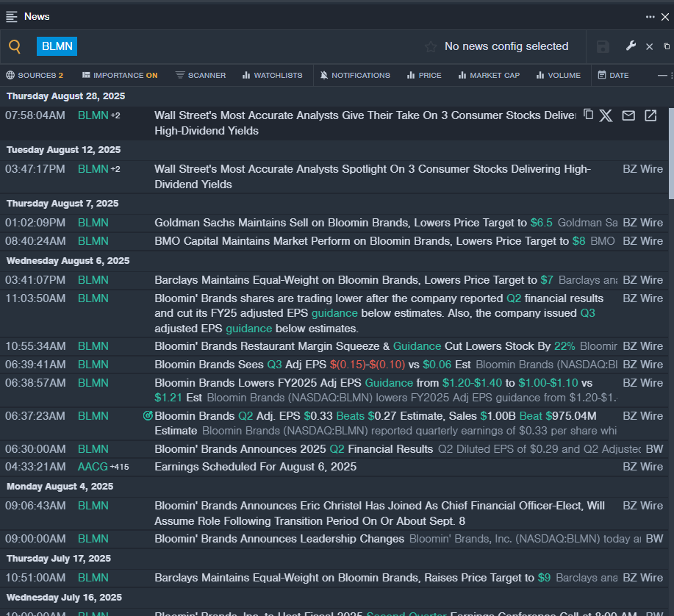
Task: Open Goldman Sachs Maintains Sell headline
Action: click(x=341, y=223)
